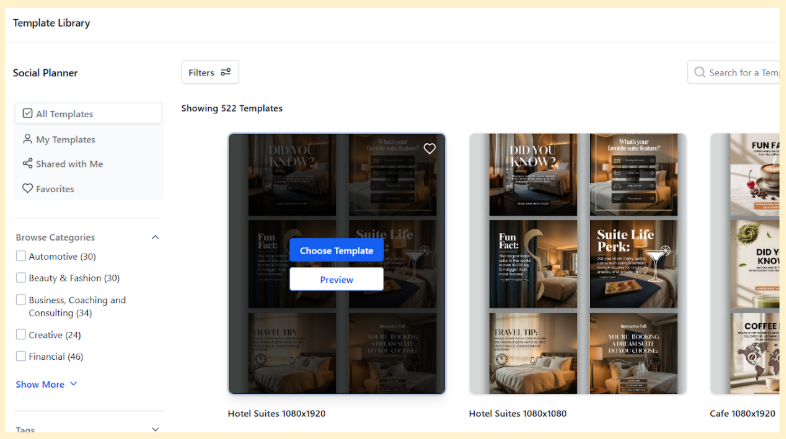This screenshot has width=786, height=439.
Task: Click the magnifier icon in the search box
Action: click(x=699, y=72)
